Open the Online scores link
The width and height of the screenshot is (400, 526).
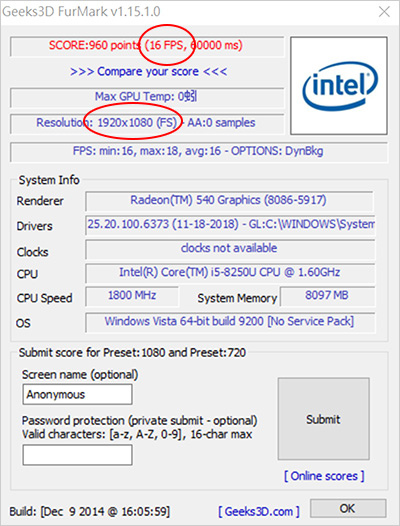324,476
